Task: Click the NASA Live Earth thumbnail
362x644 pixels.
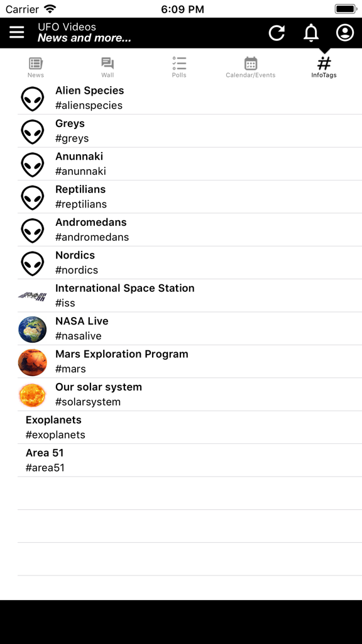Action: pyautogui.click(x=32, y=329)
